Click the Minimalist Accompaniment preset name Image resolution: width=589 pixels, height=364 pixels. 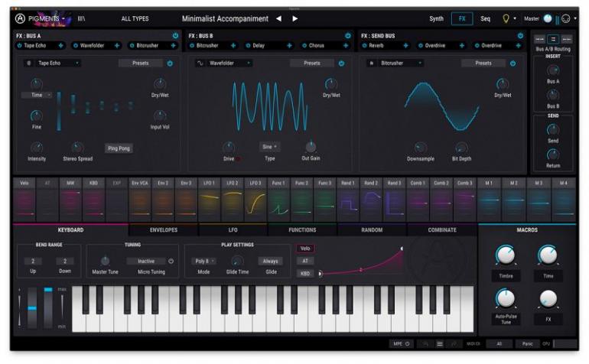coord(225,18)
